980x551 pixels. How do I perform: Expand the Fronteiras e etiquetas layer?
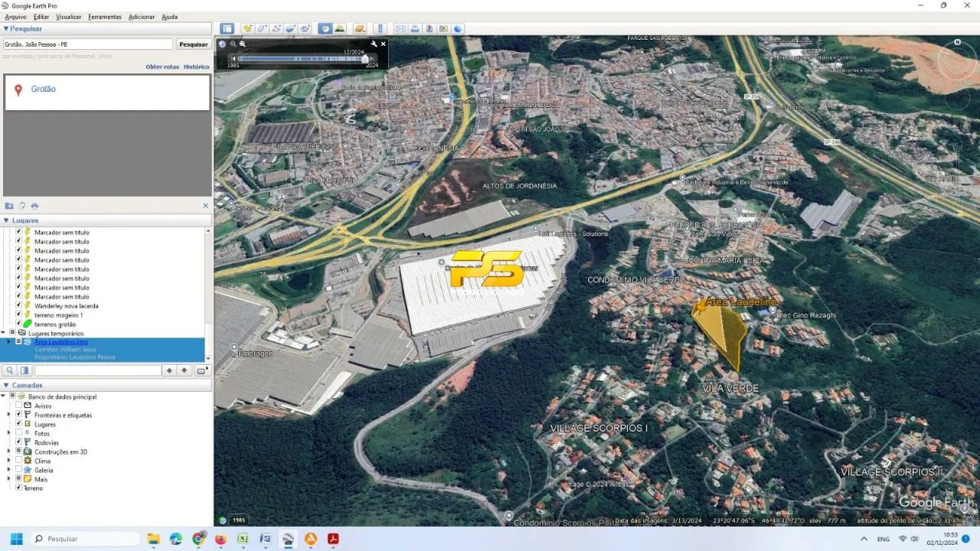(x=9, y=415)
